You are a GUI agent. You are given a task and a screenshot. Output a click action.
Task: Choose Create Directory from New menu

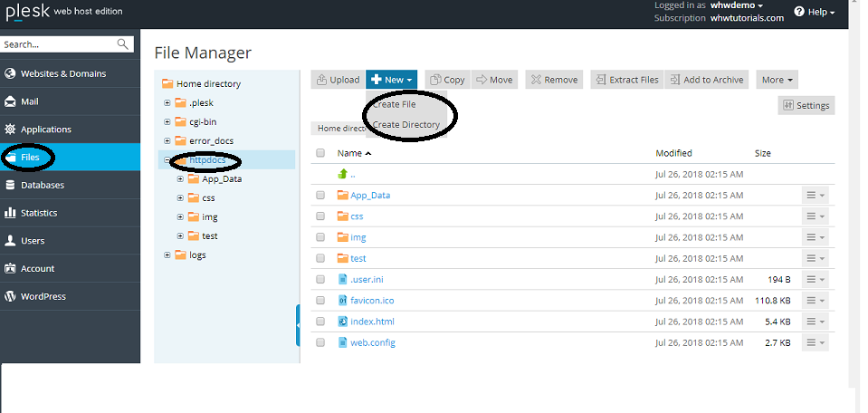[406, 125]
